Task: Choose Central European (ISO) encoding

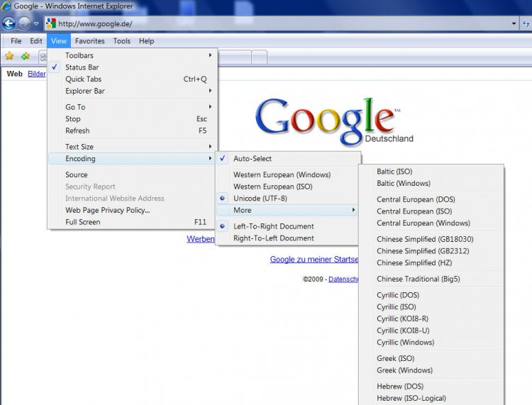Action: 431,211
